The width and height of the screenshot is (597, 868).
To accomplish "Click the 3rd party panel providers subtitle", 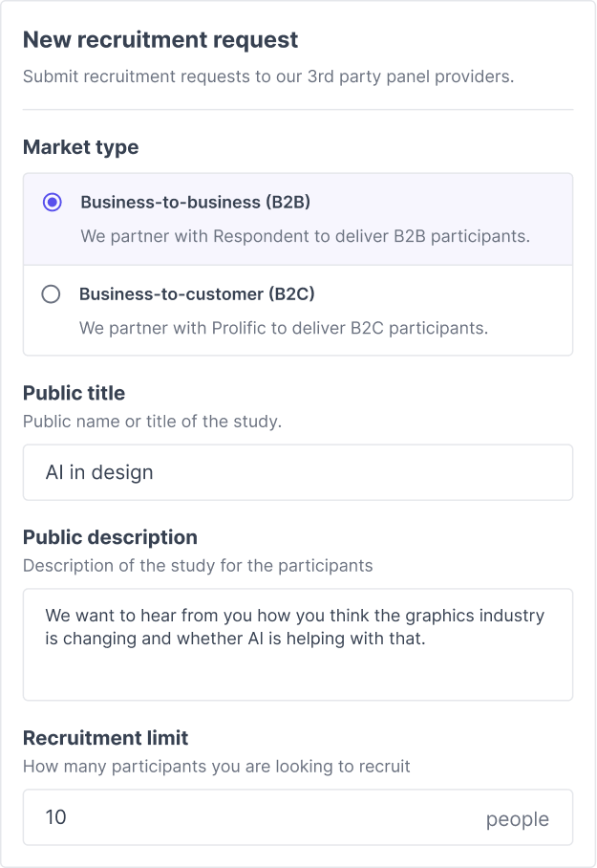I will (267, 76).
